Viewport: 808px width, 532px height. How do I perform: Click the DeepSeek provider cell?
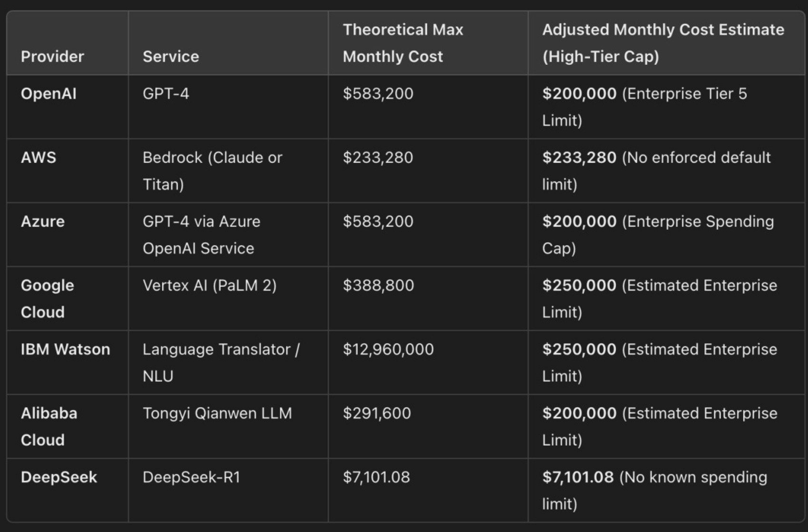point(59,477)
